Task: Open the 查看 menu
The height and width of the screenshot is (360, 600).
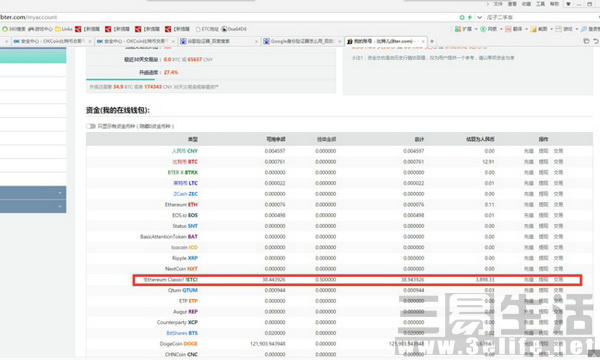Action: click(x=512, y=4)
